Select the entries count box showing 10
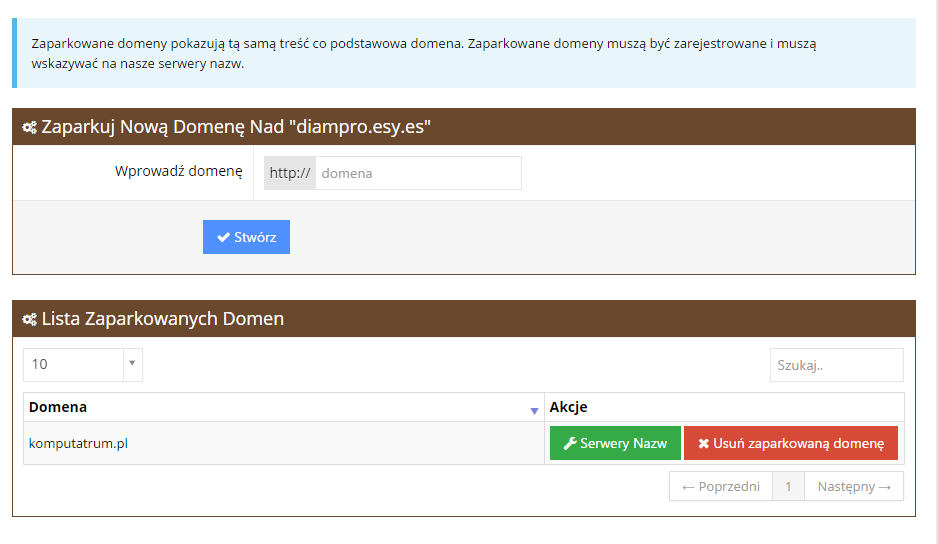 point(83,364)
